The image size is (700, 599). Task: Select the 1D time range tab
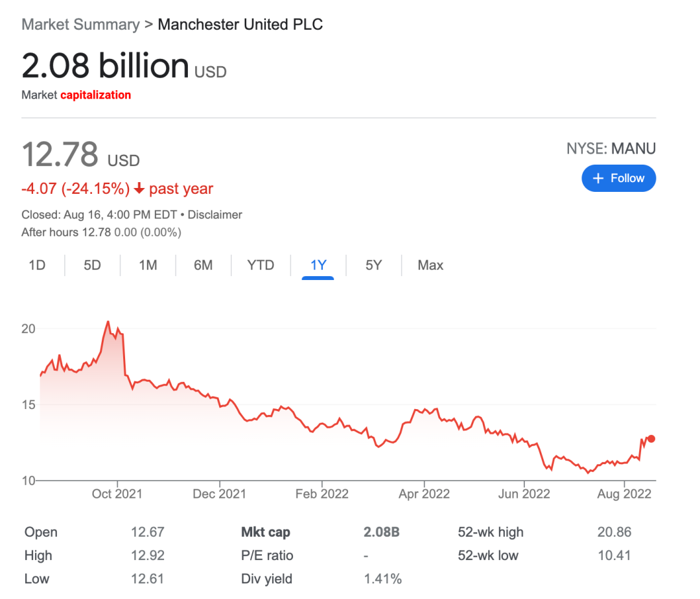tap(38, 265)
